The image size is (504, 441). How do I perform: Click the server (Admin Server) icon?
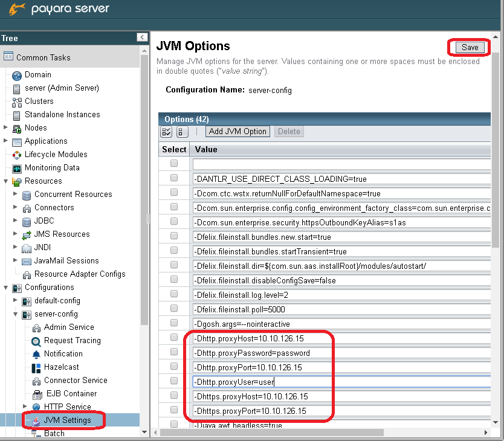[16, 89]
